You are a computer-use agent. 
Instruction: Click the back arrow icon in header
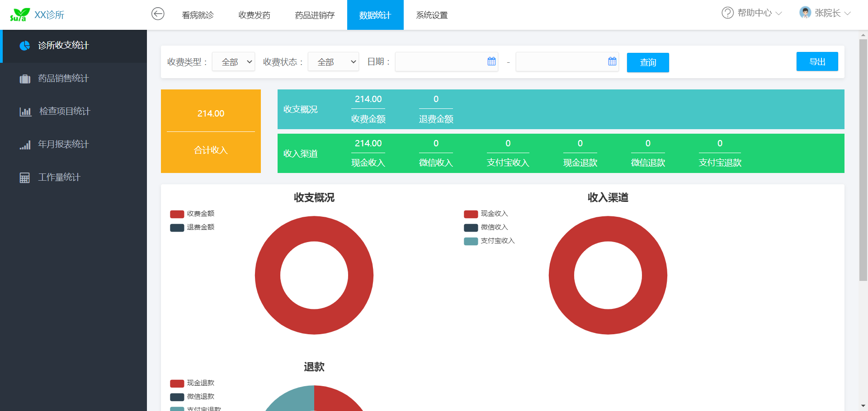158,14
